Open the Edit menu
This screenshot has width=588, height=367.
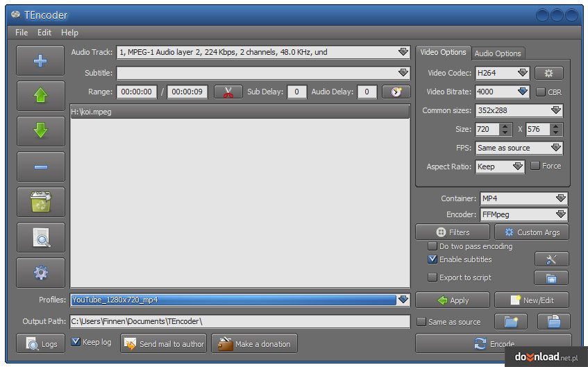coord(44,33)
